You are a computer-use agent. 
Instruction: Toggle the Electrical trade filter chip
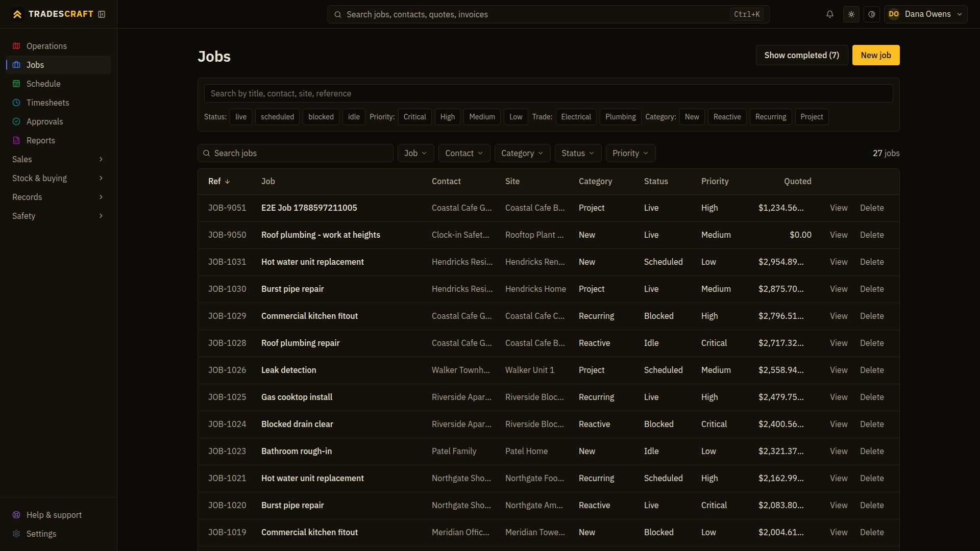pos(576,117)
